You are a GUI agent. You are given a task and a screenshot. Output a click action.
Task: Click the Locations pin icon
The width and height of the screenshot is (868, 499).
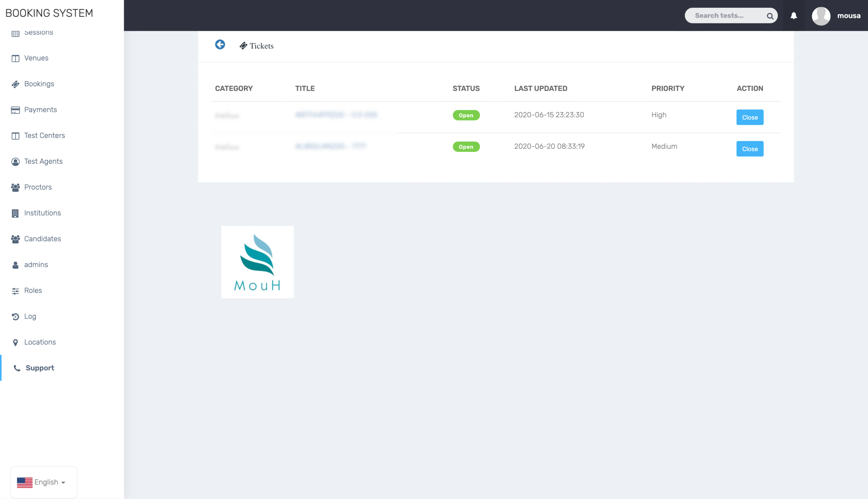point(15,342)
